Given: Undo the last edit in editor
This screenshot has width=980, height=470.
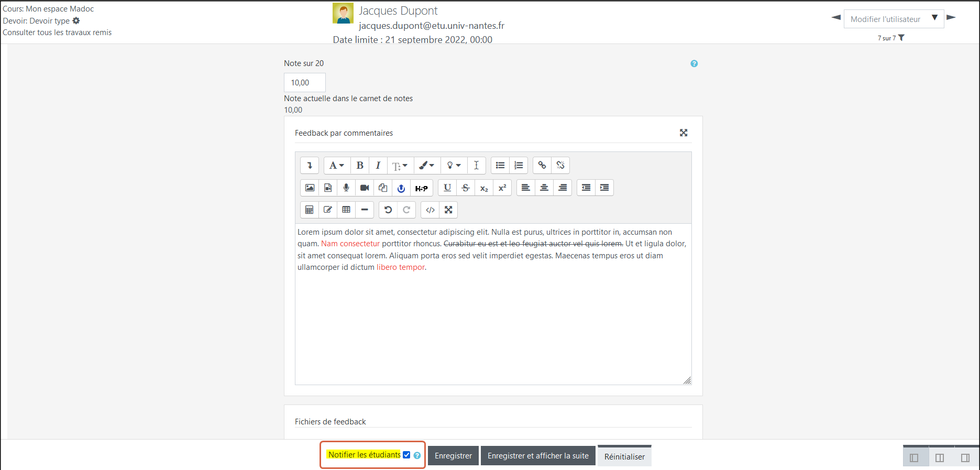Looking at the screenshot, I should click(x=388, y=210).
